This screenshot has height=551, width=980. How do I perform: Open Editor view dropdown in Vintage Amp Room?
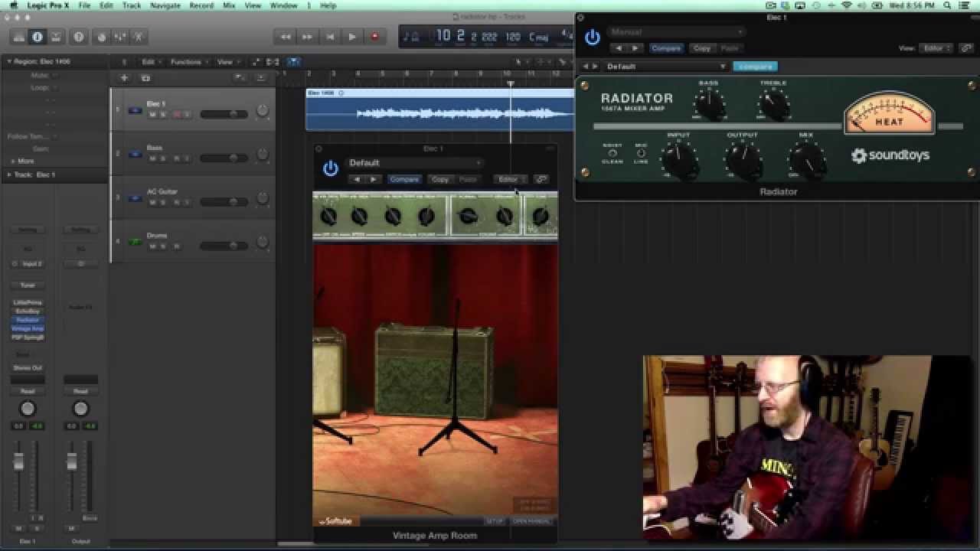(510, 180)
